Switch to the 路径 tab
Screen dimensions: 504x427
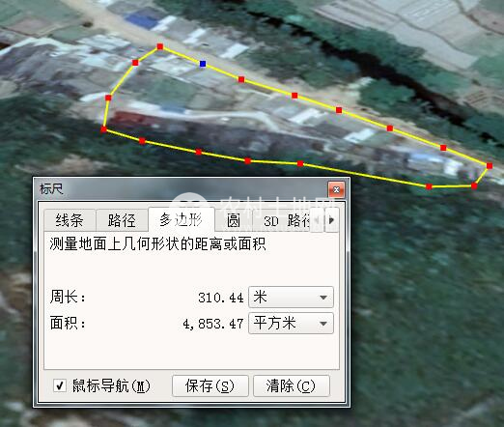tap(122, 220)
